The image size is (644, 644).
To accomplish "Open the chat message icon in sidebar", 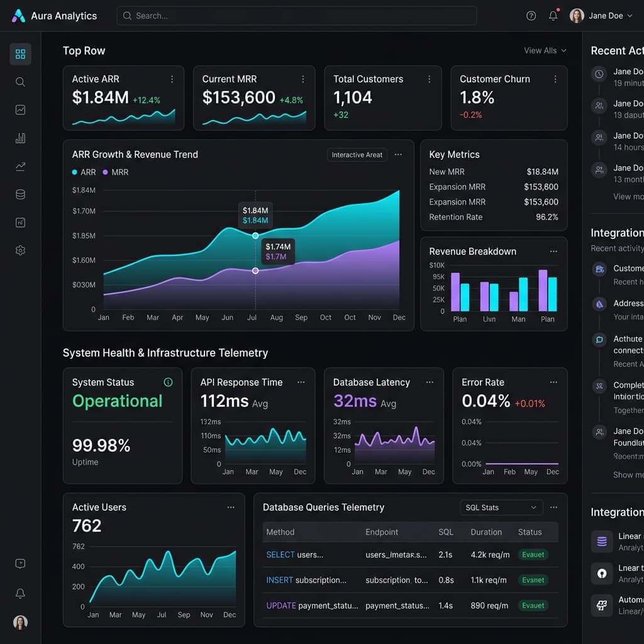I will [x=20, y=563].
